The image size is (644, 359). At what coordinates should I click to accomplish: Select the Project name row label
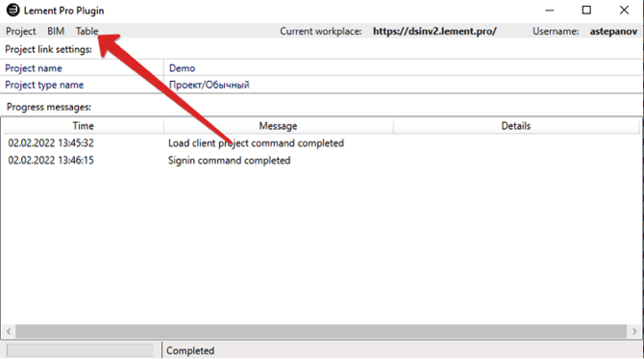(34, 68)
